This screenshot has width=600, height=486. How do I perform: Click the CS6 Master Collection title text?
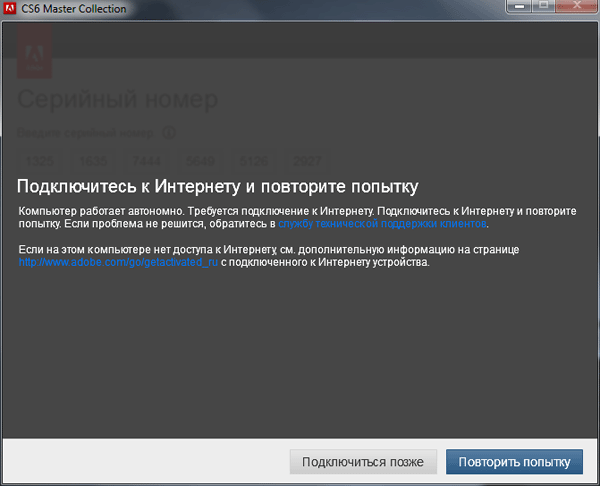pyautogui.click(x=73, y=8)
